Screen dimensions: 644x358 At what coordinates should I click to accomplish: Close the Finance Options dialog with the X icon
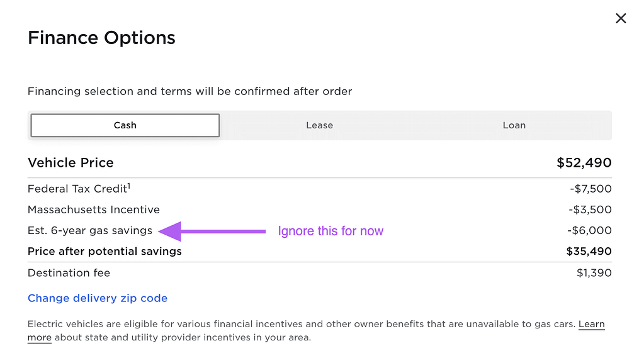coord(621,18)
